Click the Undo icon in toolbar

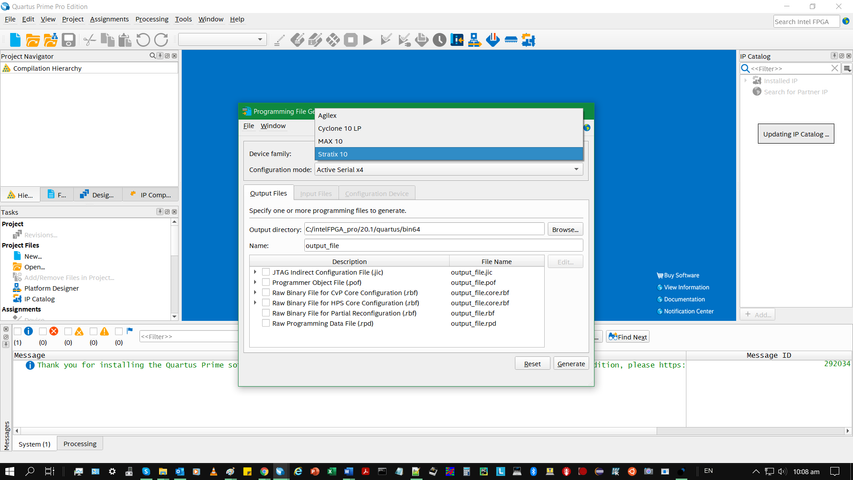point(144,40)
